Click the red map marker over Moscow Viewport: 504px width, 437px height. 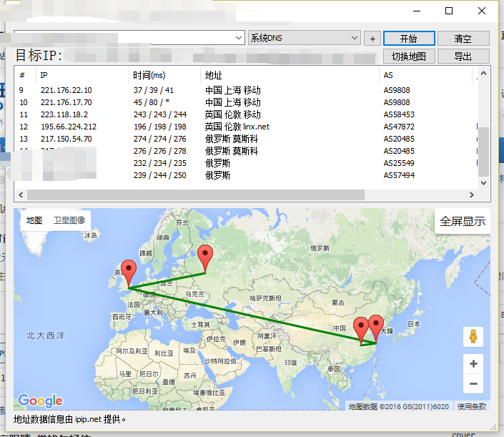(205, 256)
